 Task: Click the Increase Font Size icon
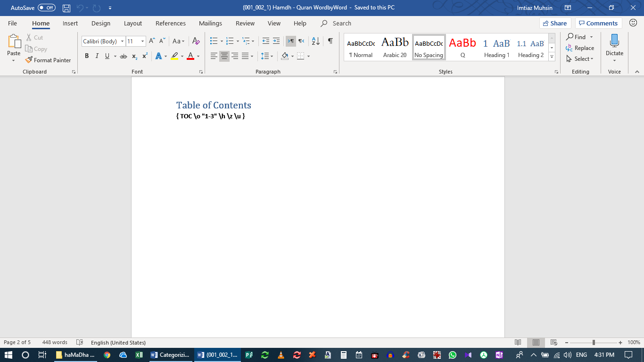pyautogui.click(x=152, y=41)
